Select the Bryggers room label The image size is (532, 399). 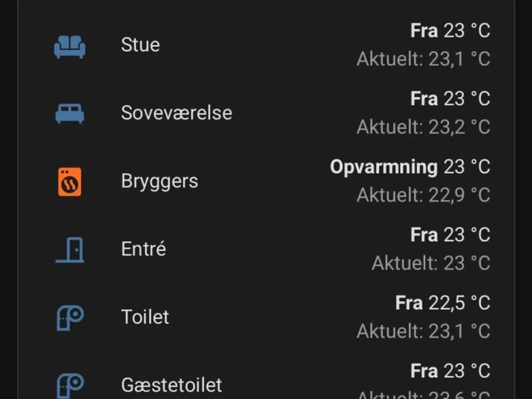coord(160,182)
